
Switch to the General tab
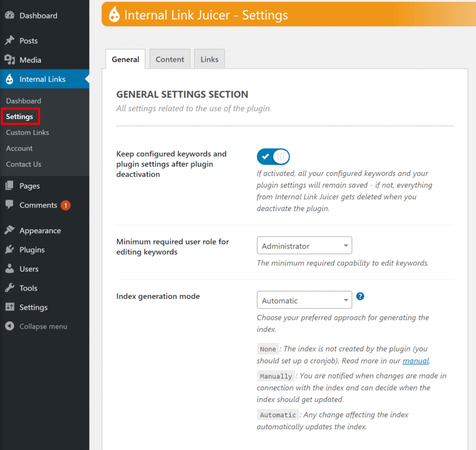click(126, 59)
